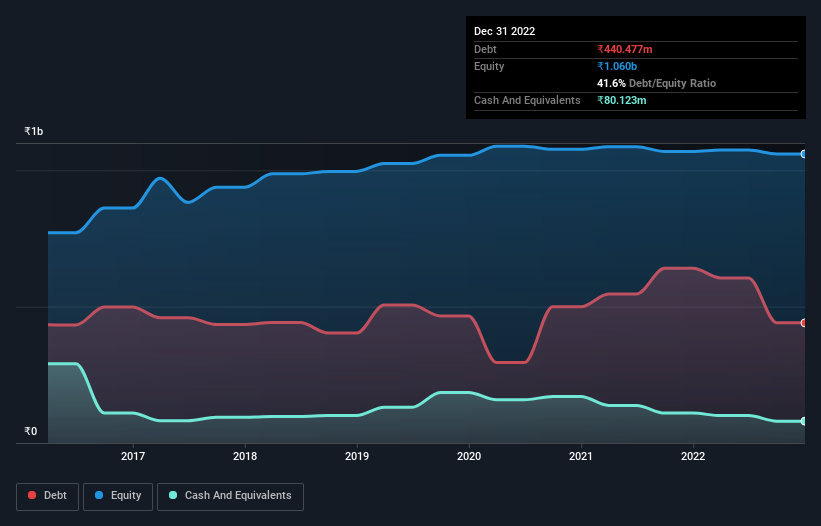Click the 2022 axis label
Viewport: 821px width, 526px height.
[x=693, y=456]
